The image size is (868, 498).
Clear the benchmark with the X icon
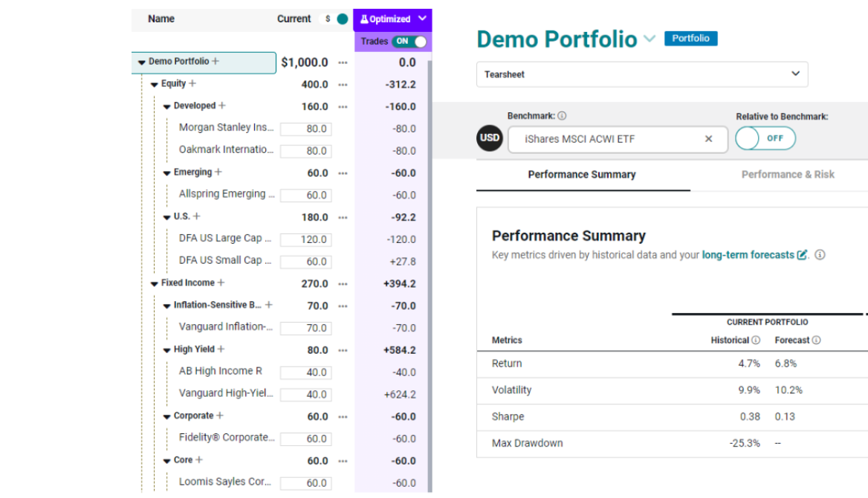[708, 138]
